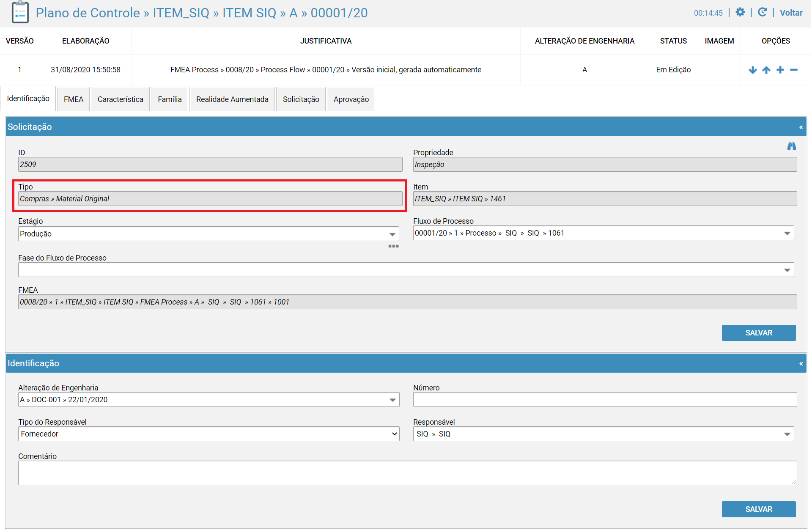Click SALVAR in the Solicitação section
812x530 pixels.
(759, 333)
